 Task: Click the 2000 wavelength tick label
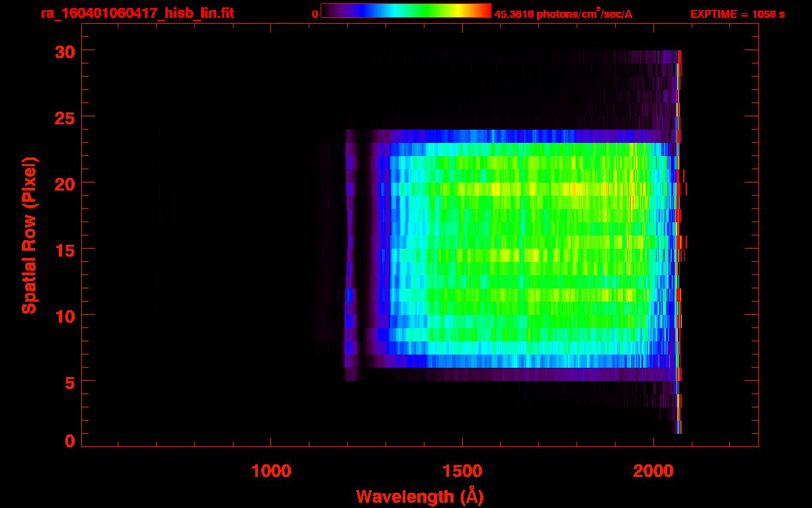click(x=653, y=470)
